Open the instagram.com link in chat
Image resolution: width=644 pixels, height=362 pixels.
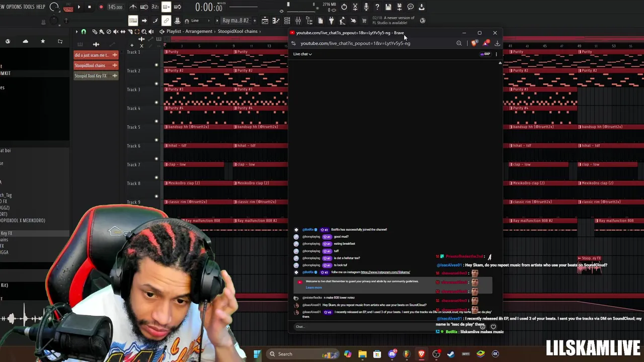click(x=385, y=272)
